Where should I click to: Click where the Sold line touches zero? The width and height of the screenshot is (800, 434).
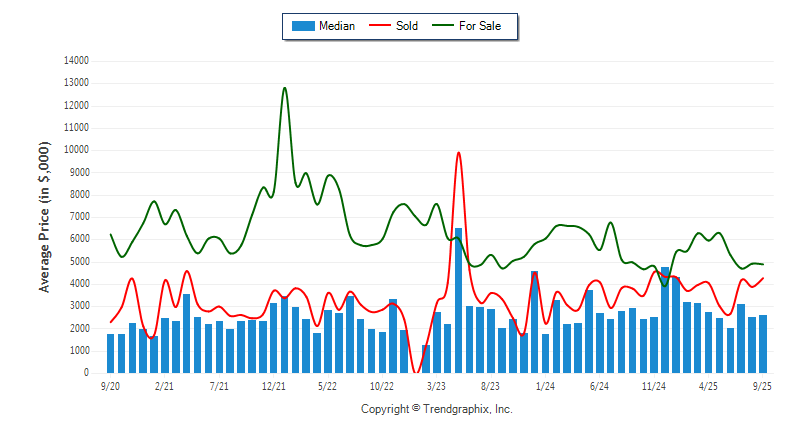coord(416,372)
